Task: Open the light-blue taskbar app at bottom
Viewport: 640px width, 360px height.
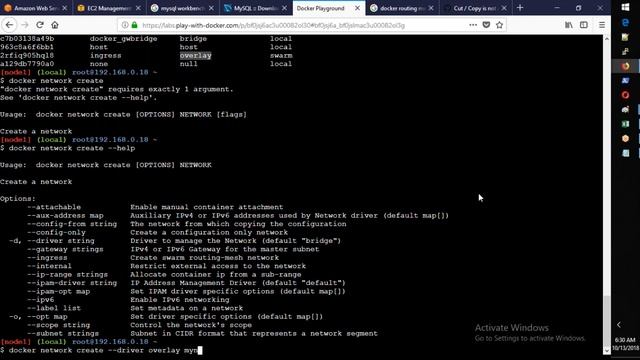Action: click(625, 153)
